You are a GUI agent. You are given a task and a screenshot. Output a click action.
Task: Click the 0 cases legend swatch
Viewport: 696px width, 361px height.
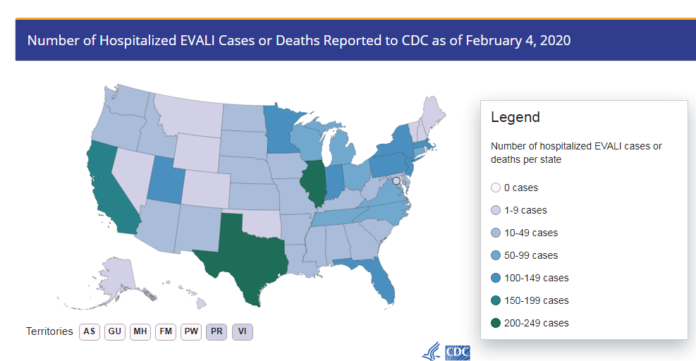pos(496,188)
